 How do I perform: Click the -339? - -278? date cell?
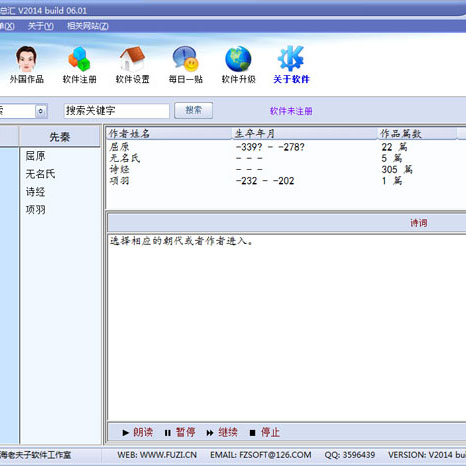tap(270, 147)
